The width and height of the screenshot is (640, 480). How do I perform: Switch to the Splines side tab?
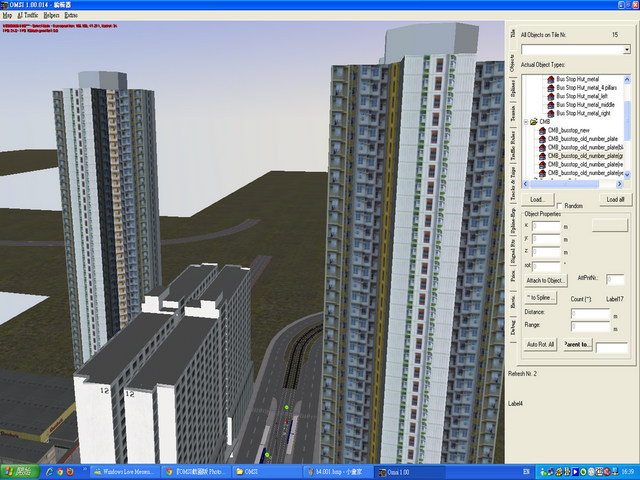click(513, 92)
